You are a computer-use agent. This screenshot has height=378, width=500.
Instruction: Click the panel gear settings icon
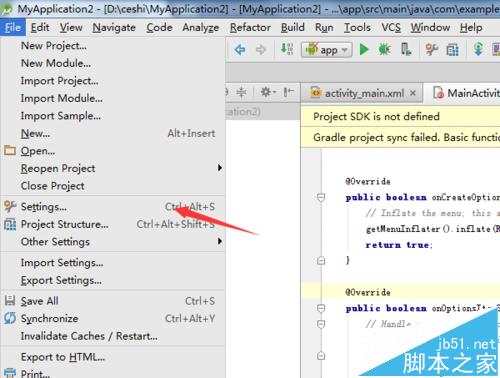pyautogui.click(x=268, y=92)
